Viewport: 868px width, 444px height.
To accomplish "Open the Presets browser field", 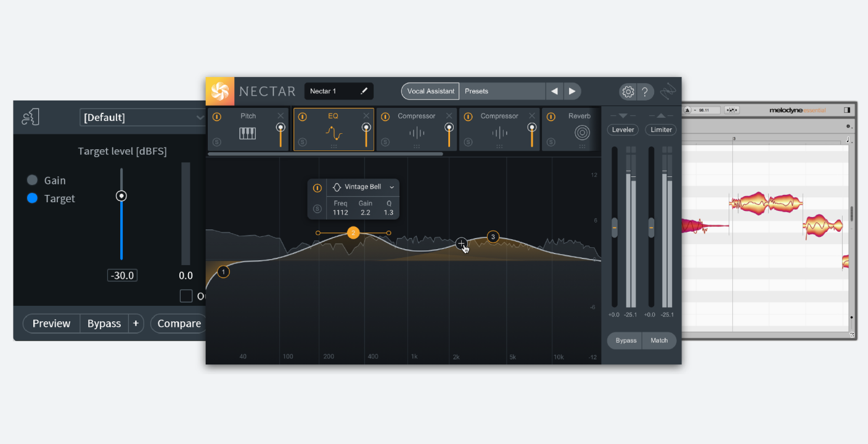I will coord(502,91).
